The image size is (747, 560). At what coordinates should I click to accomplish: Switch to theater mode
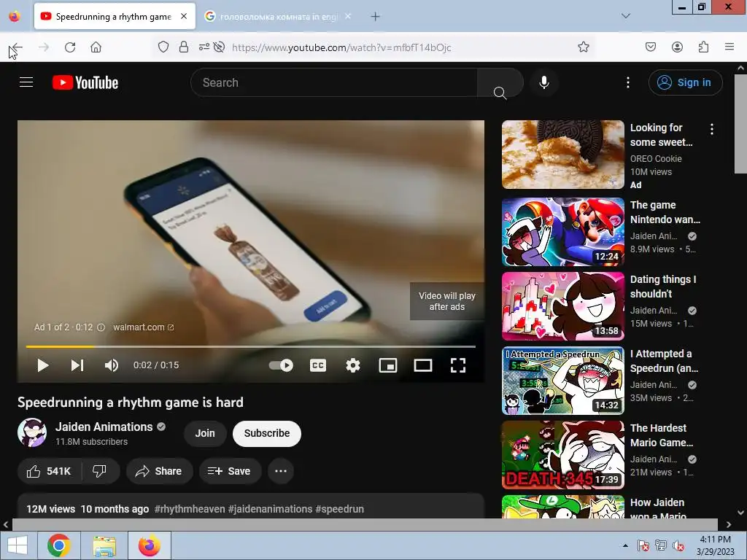(422, 365)
